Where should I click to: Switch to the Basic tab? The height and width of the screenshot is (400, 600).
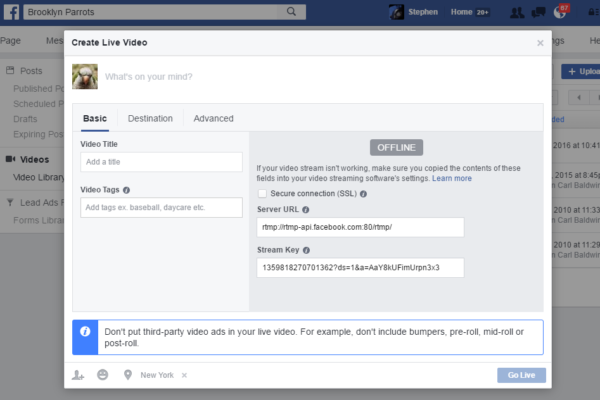coord(95,118)
